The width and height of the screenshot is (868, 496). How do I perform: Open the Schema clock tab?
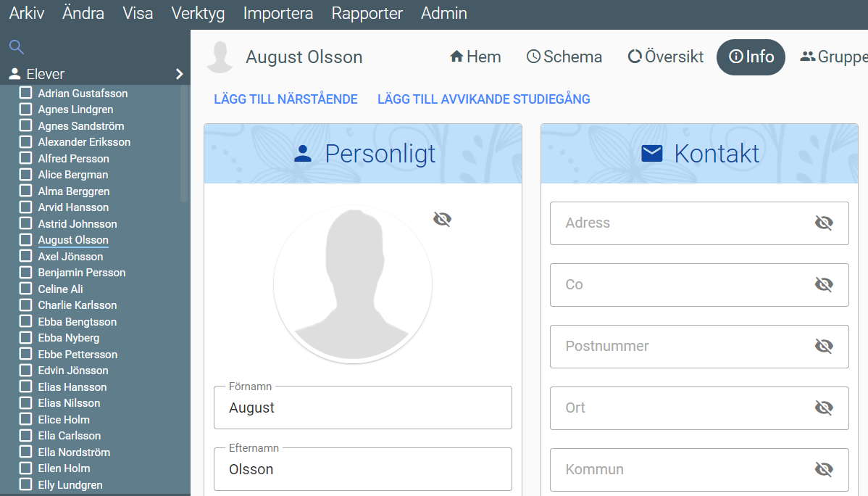[564, 57]
